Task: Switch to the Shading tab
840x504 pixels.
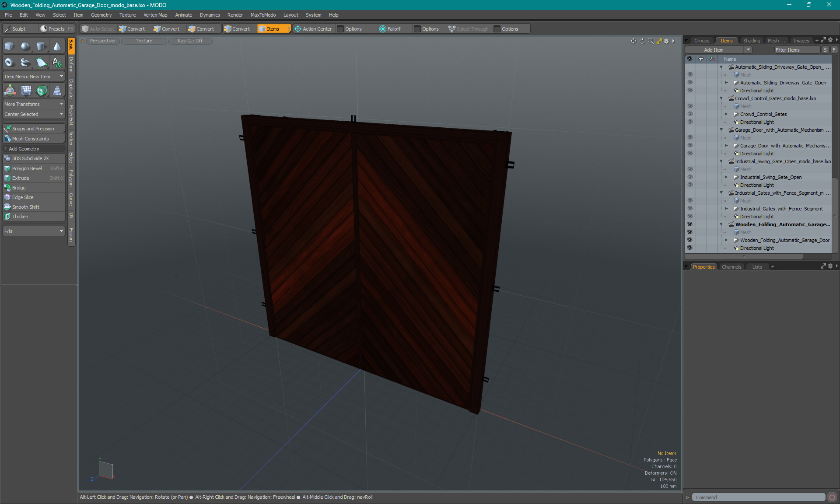Action: [751, 41]
